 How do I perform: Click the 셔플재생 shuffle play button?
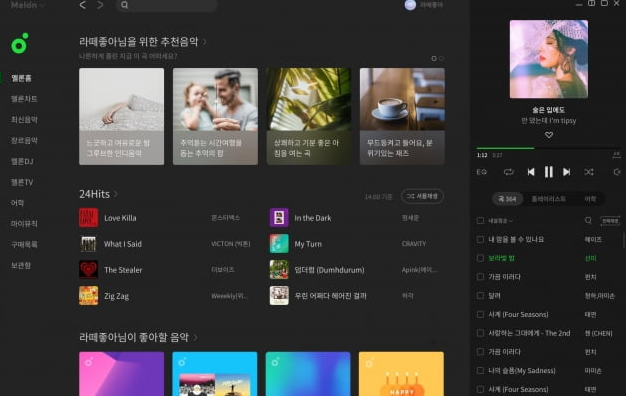pyautogui.click(x=422, y=196)
